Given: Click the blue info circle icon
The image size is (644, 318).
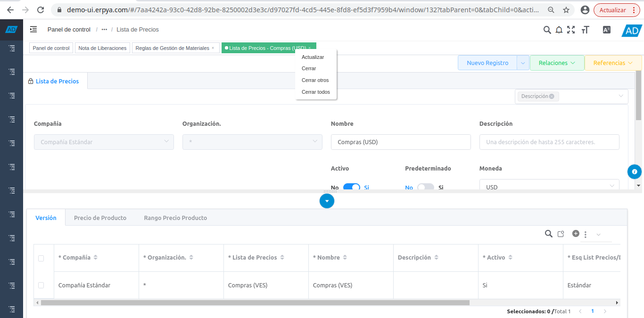Looking at the screenshot, I should (634, 171).
